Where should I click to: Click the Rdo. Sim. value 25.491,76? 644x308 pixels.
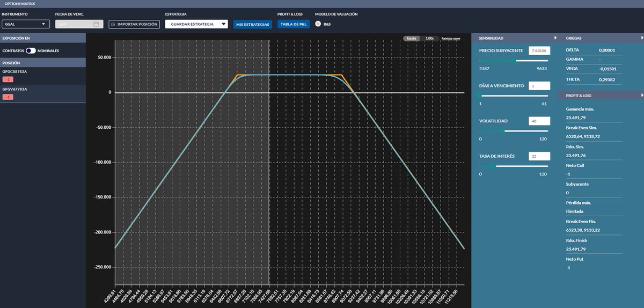click(576, 155)
